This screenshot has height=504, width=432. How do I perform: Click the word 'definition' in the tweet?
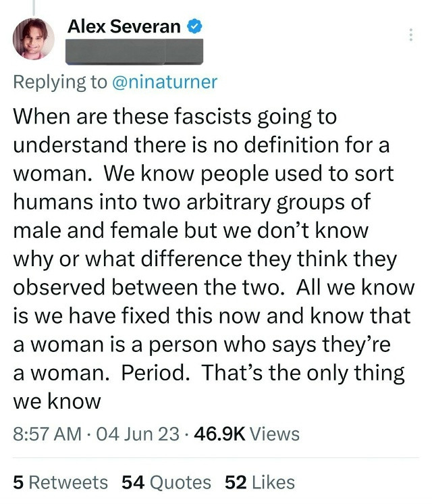coord(291,145)
